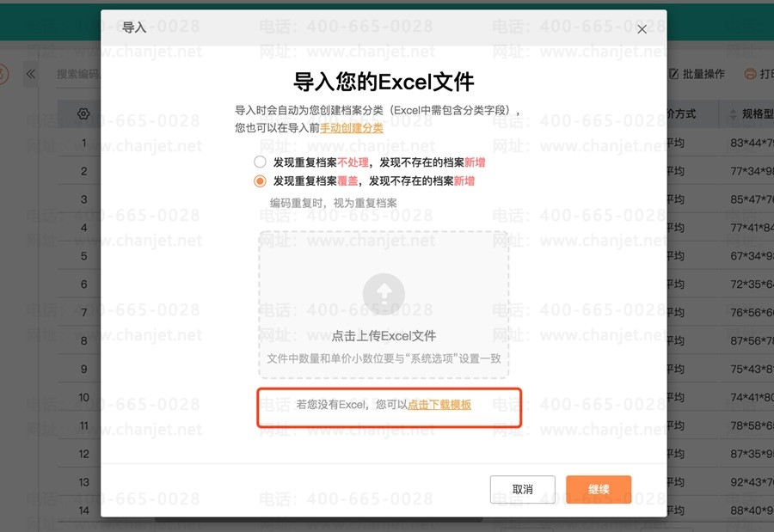
Task: Click row number 10 in table
Action: (x=84, y=397)
